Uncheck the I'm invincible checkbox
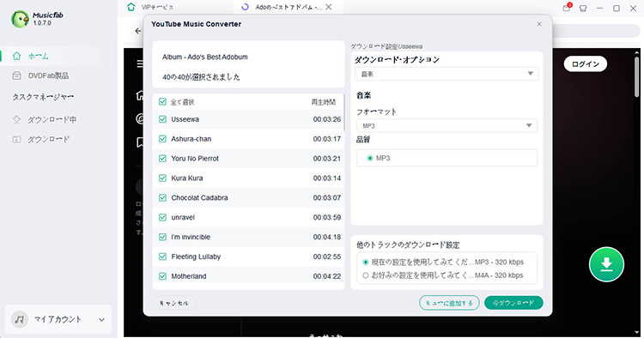Viewport: 644px width, 338px height. click(x=162, y=237)
